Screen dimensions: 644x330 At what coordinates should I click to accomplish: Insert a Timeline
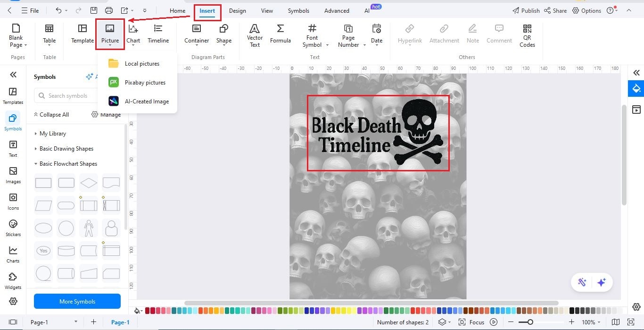(x=158, y=34)
